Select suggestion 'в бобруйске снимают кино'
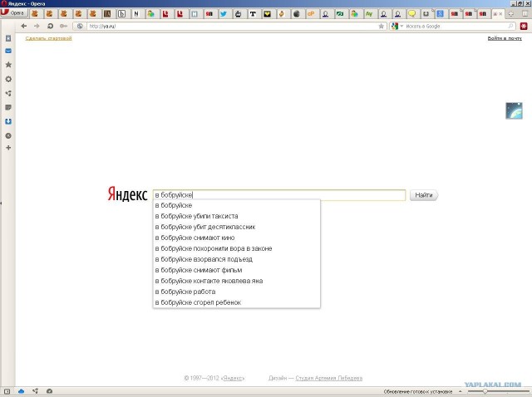This screenshot has width=532, height=397. click(236, 238)
